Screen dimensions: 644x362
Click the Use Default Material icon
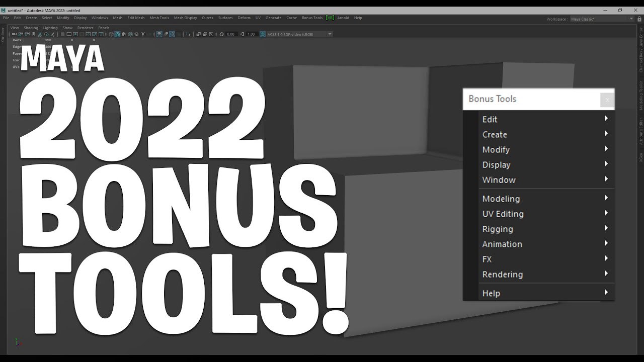124,34
